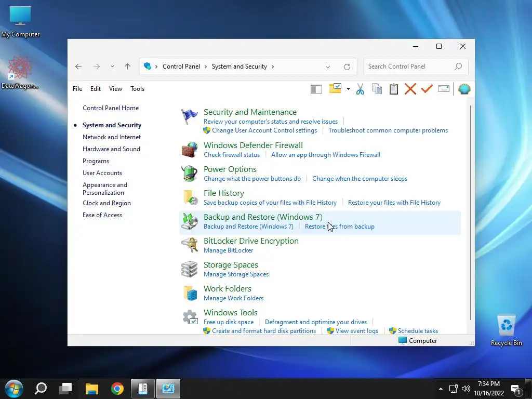This screenshot has height=399, width=532.
Task: Click Check firewall status link
Action: point(232,155)
